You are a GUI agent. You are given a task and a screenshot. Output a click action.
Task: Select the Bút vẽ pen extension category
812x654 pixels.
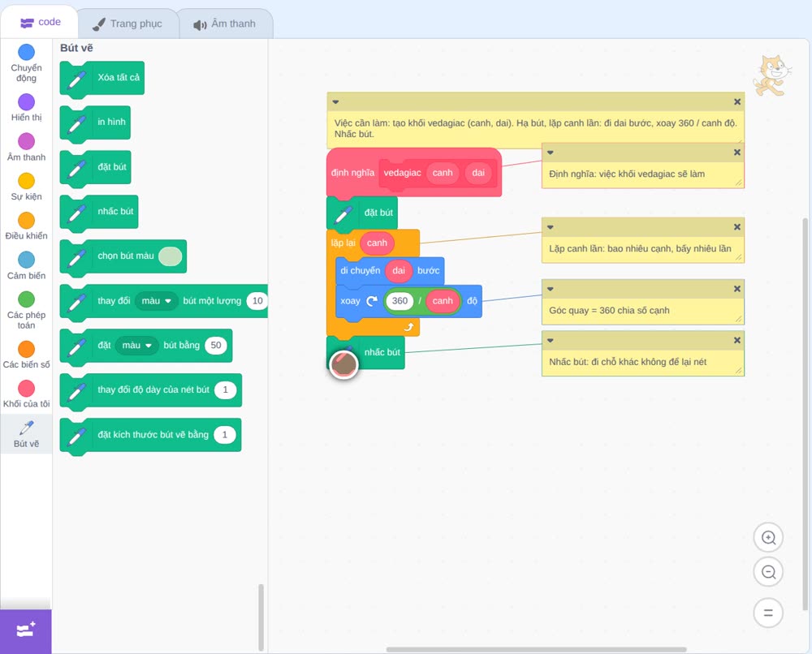coord(27,434)
